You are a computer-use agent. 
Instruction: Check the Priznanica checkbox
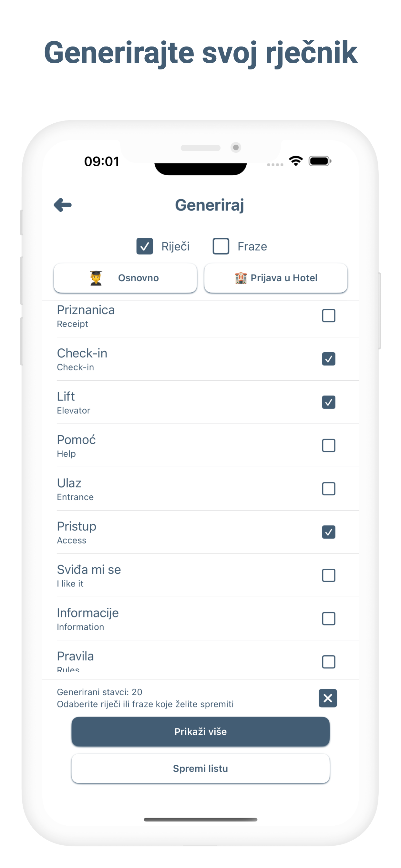coord(329,316)
